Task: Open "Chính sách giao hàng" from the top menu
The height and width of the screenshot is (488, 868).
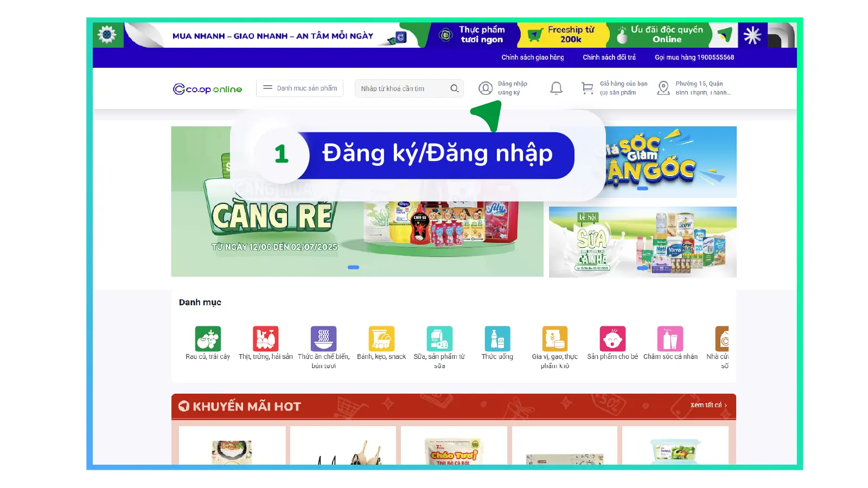Action: (532, 57)
